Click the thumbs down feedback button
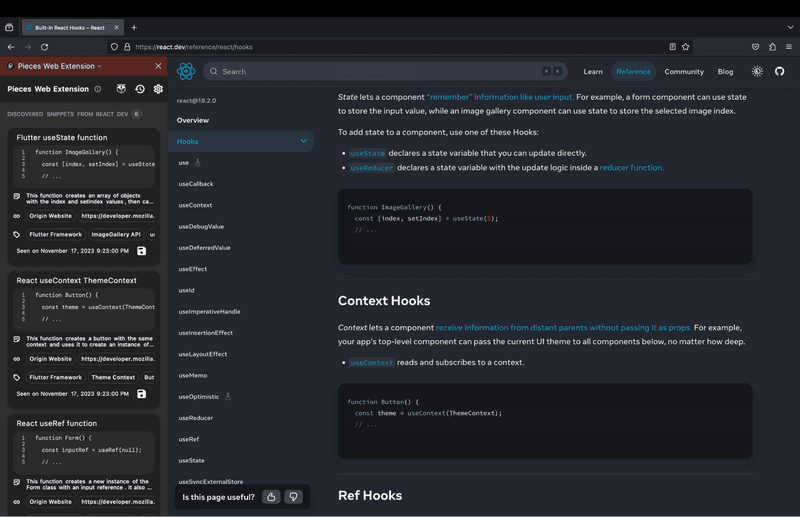This screenshot has width=800, height=517. tap(293, 497)
